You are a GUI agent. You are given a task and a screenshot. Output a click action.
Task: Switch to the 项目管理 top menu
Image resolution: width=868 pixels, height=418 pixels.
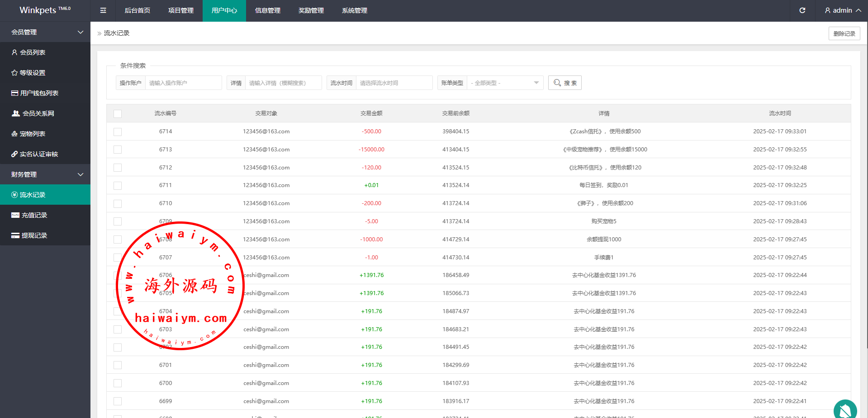pos(181,10)
